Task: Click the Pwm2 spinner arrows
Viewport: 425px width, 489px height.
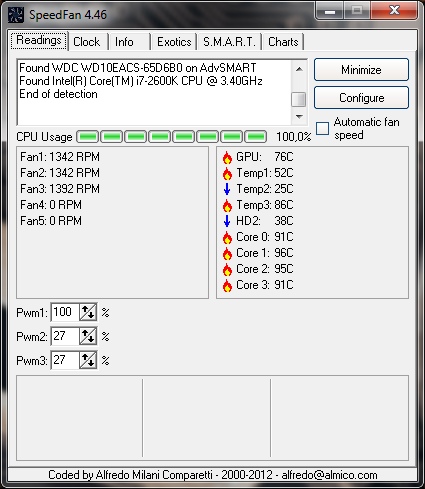Action: [x=88, y=336]
